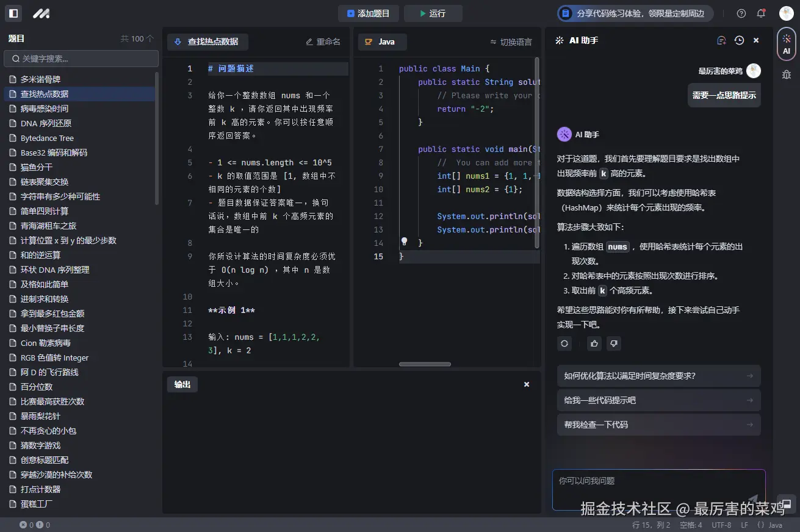Image resolution: width=800 pixels, height=532 pixels.
Task: Click UTF-8 encoding in status bar
Action: [x=721, y=525]
